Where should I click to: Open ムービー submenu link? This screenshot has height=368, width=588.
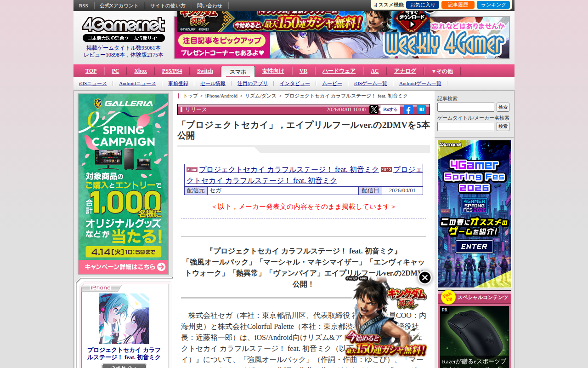click(332, 83)
